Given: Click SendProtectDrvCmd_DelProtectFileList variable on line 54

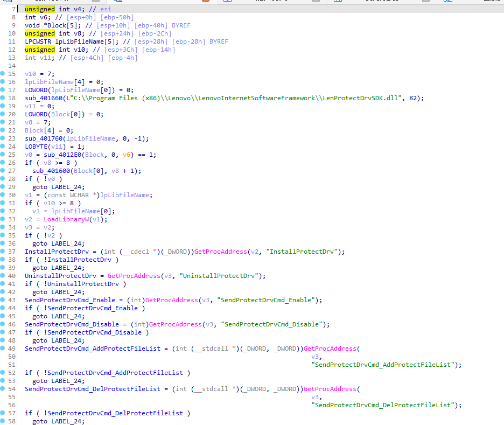Looking at the screenshot, I should coord(93,389).
